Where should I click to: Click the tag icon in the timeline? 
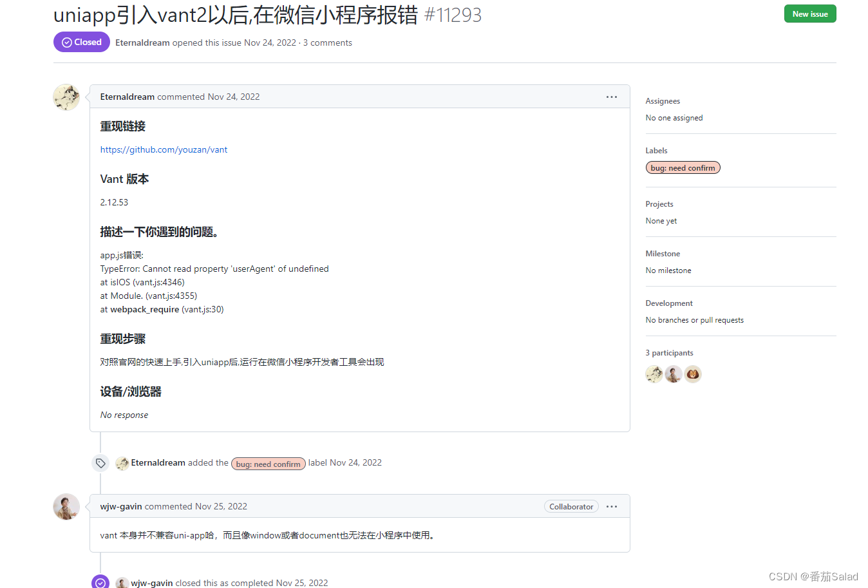[x=100, y=463]
